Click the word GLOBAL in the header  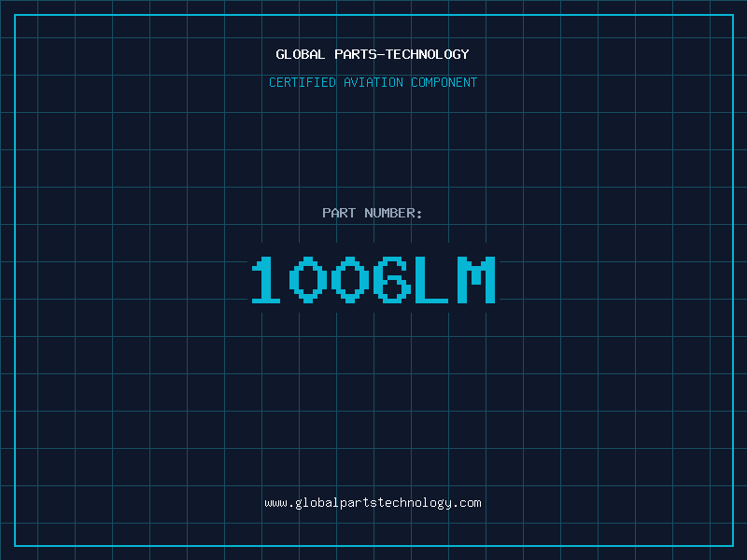301,54
